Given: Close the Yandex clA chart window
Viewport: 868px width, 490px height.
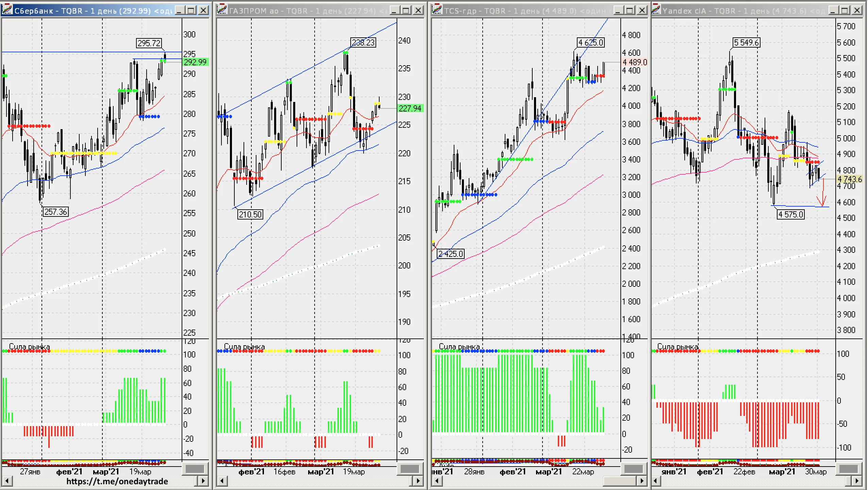Looking at the screenshot, I should pyautogui.click(x=857, y=10).
